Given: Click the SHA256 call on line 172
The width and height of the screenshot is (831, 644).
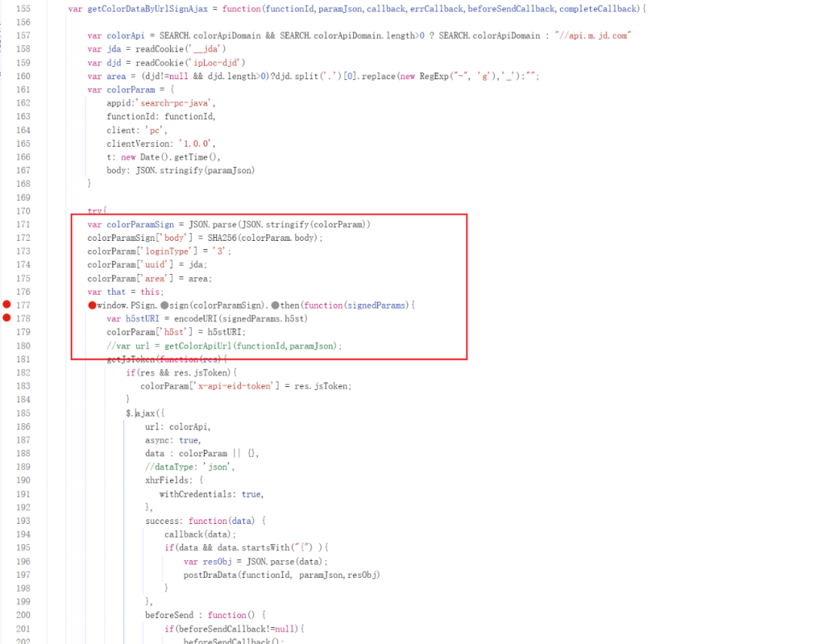Looking at the screenshot, I should point(223,238).
